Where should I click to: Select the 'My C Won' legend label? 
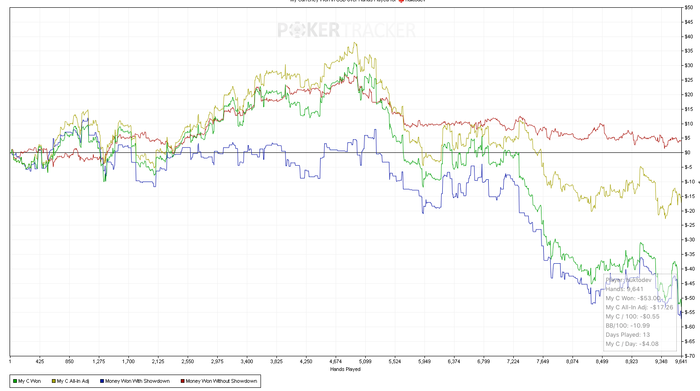29,381
